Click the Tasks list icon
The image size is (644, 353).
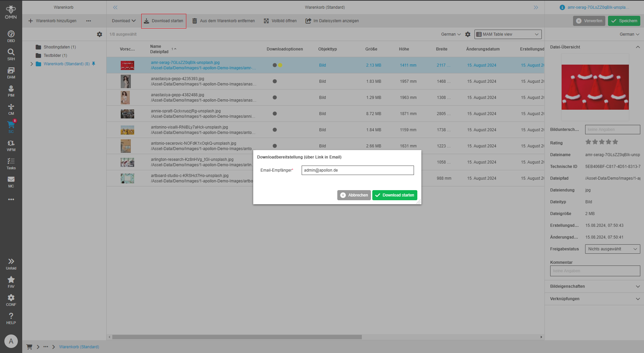click(11, 163)
